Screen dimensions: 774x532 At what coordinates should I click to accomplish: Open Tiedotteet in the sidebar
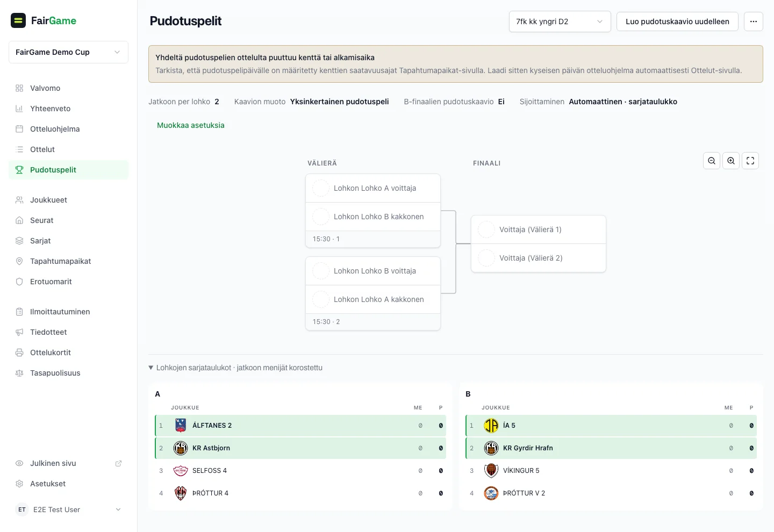click(68, 332)
